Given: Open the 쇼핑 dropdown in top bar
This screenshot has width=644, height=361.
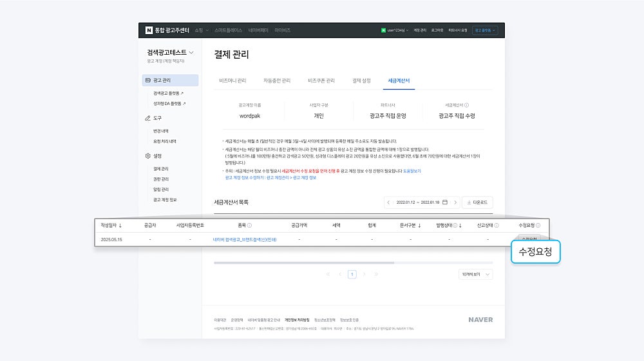Looking at the screenshot, I should pos(202,30).
